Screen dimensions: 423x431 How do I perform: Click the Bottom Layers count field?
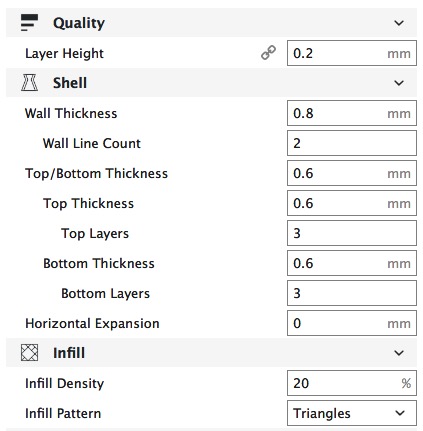pos(352,293)
